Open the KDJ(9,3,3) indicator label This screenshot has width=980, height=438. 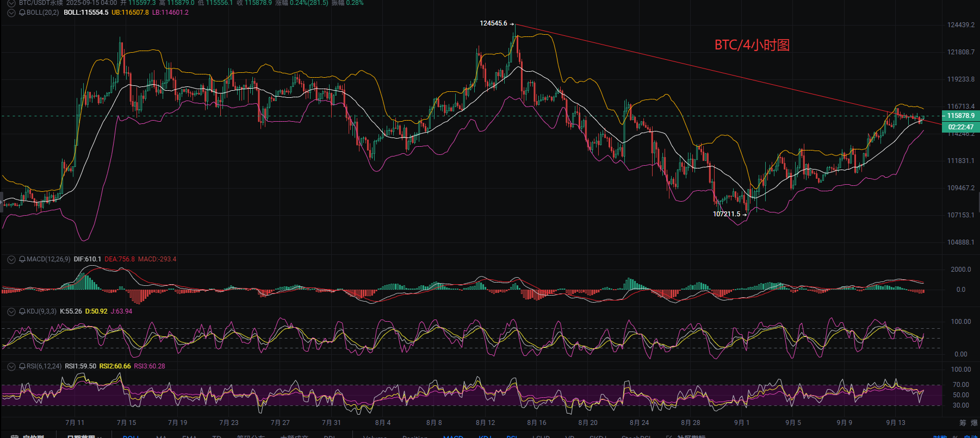point(41,311)
